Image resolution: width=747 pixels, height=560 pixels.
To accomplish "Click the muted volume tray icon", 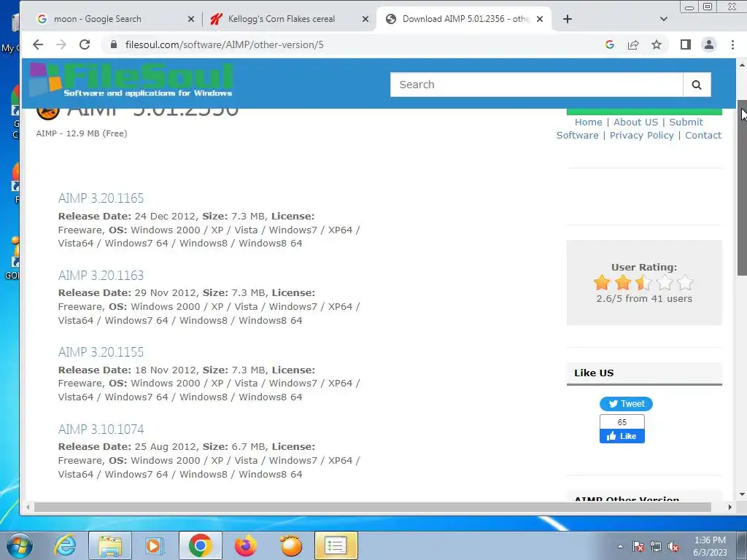I will pos(673,546).
